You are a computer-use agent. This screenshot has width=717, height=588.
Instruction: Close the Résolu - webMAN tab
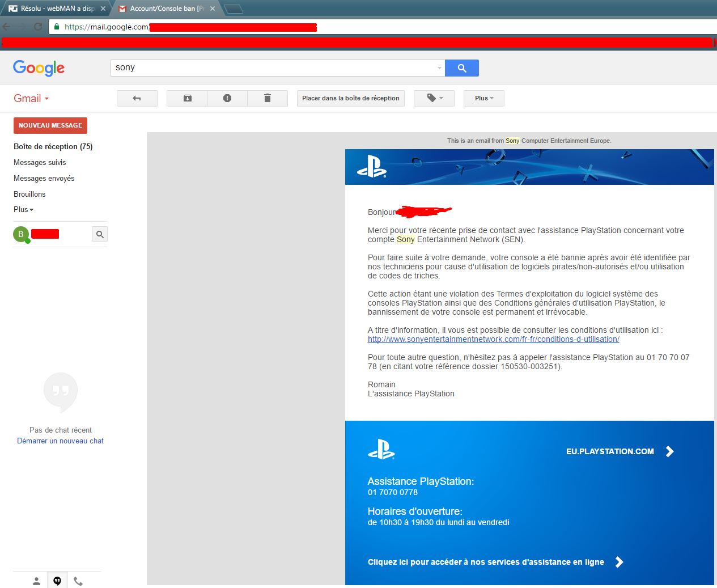point(103,9)
